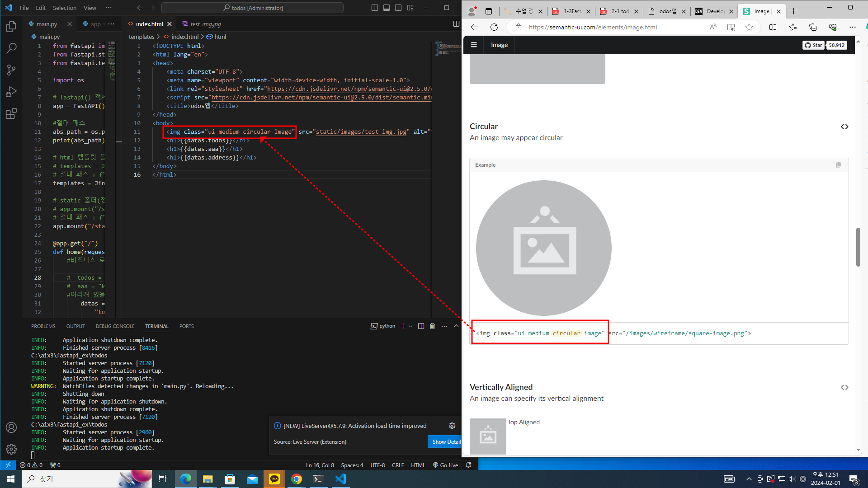
Task: Open the Run and Debug view
Action: point(11,92)
